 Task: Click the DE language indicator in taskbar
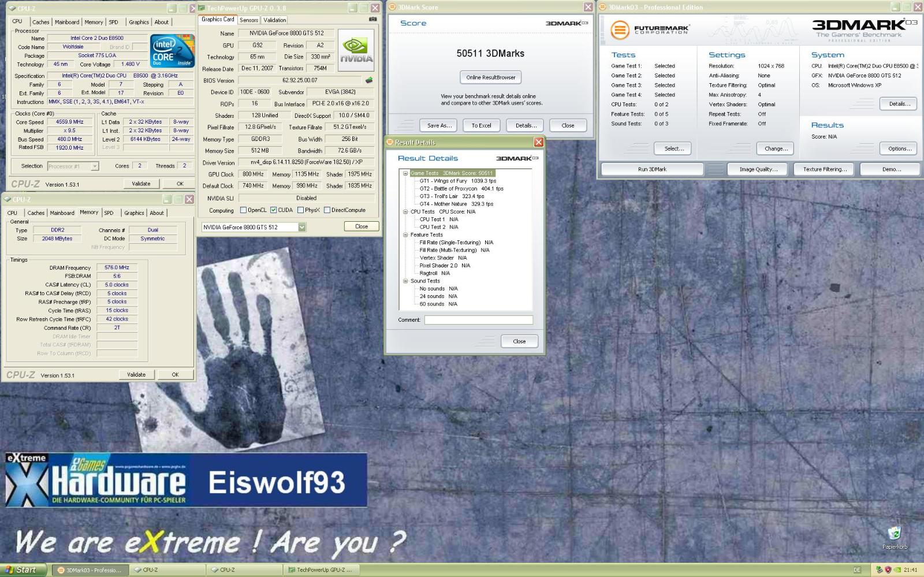tap(857, 570)
